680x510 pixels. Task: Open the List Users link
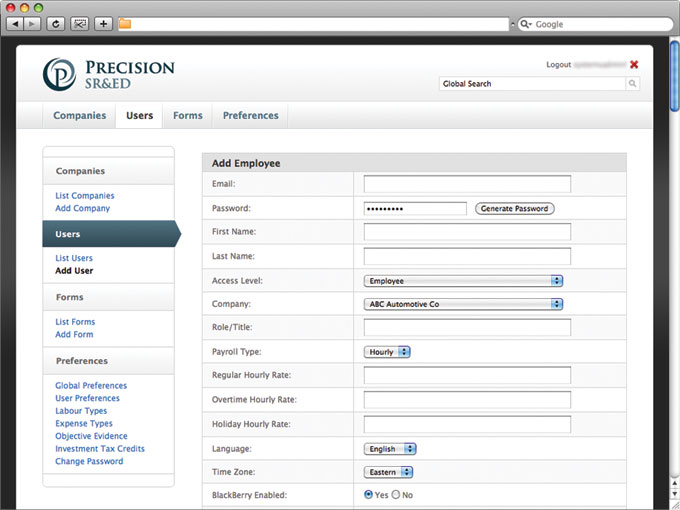coord(74,258)
